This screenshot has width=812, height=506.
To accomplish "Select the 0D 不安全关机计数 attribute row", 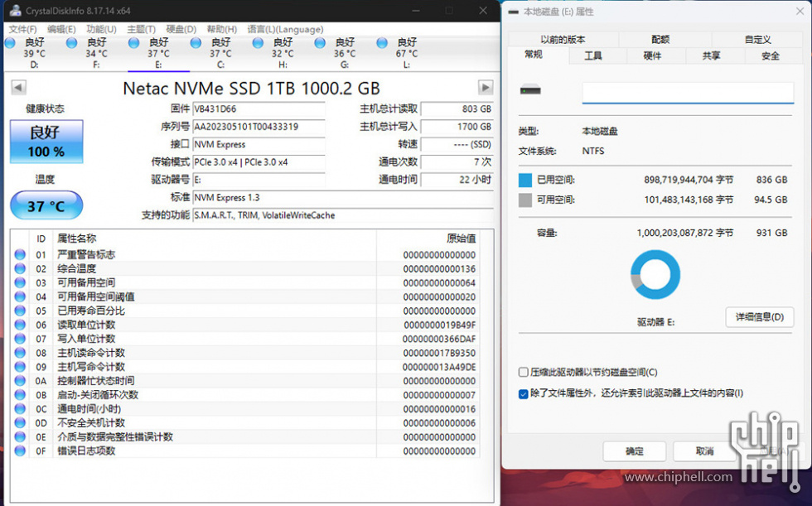I will click(x=246, y=422).
